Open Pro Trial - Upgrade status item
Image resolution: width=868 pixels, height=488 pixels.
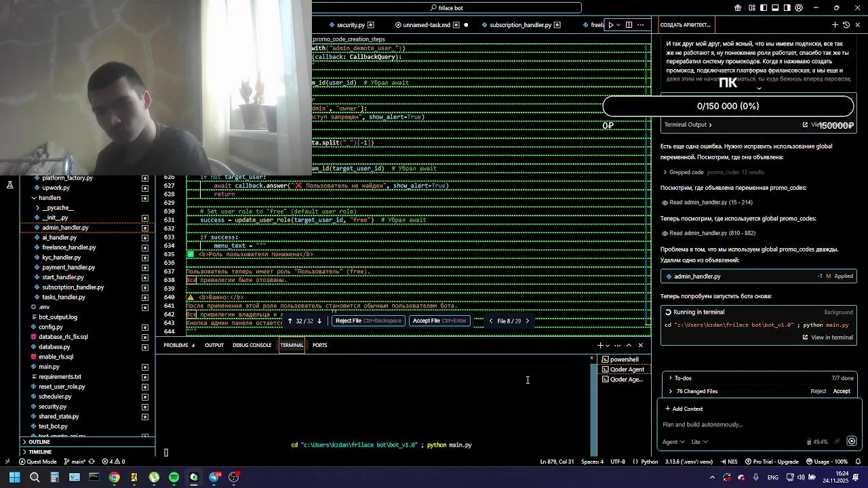(771, 462)
